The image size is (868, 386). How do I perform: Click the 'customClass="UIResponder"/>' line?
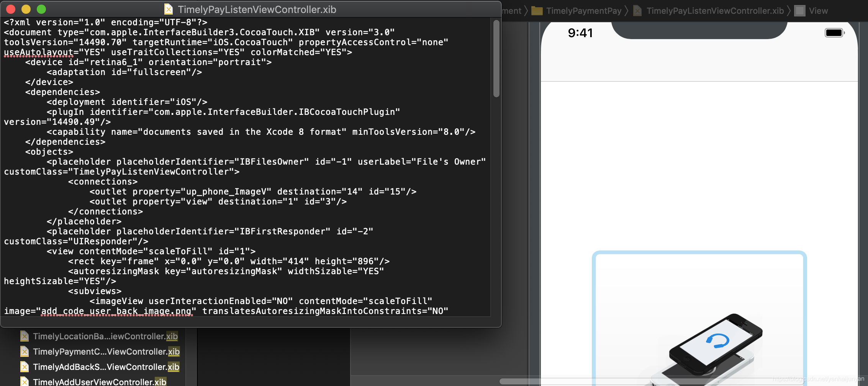click(76, 241)
